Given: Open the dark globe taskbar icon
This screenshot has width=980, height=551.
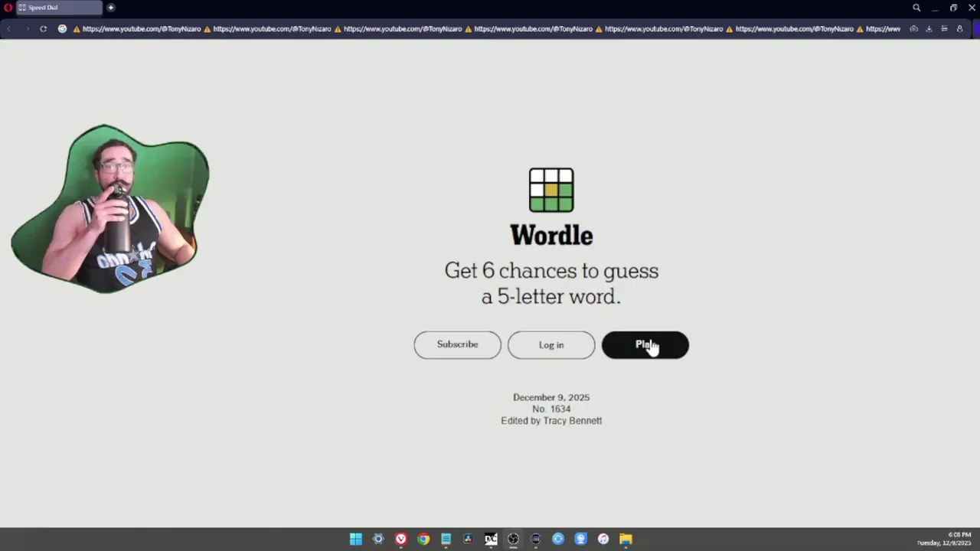Looking at the screenshot, I should pos(535,539).
